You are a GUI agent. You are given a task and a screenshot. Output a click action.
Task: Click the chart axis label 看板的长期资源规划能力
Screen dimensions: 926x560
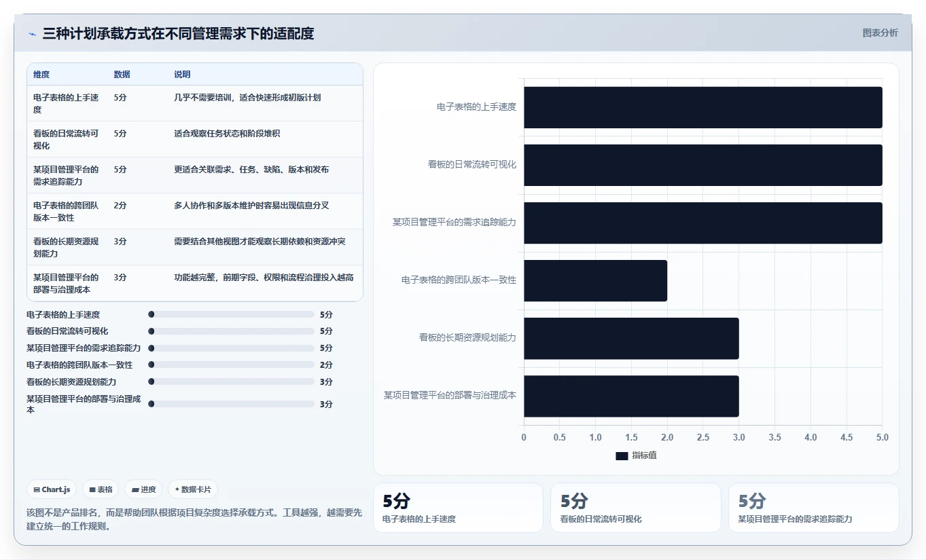pos(467,337)
